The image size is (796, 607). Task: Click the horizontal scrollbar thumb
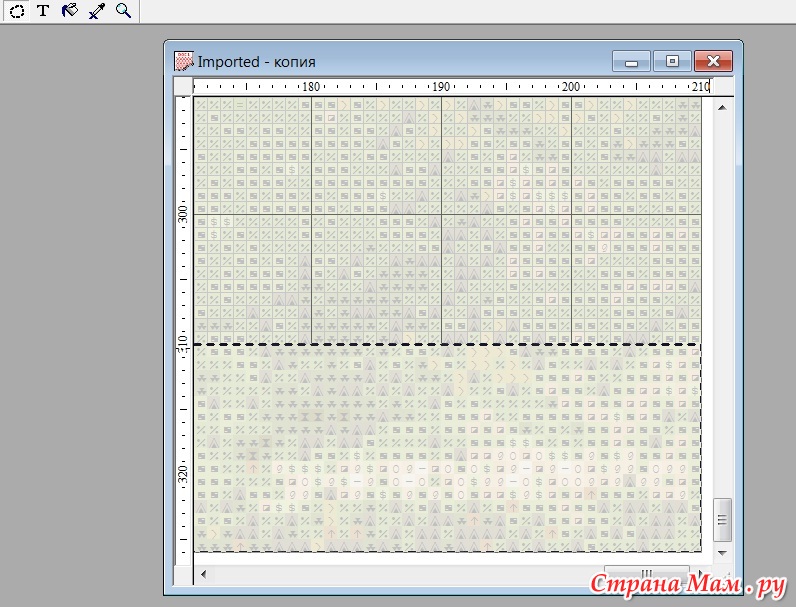click(646, 575)
